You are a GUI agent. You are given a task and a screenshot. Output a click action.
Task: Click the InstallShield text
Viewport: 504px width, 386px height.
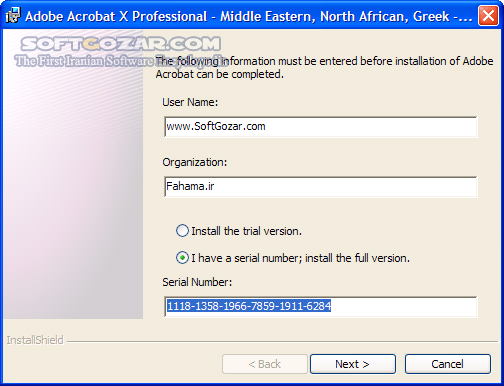coord(35,340)
